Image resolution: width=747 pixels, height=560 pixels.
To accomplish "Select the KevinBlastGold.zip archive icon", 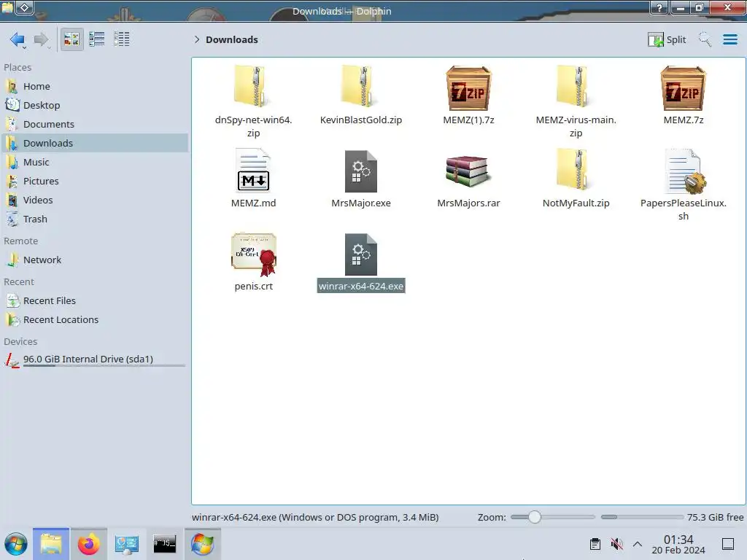I will 360,87.
